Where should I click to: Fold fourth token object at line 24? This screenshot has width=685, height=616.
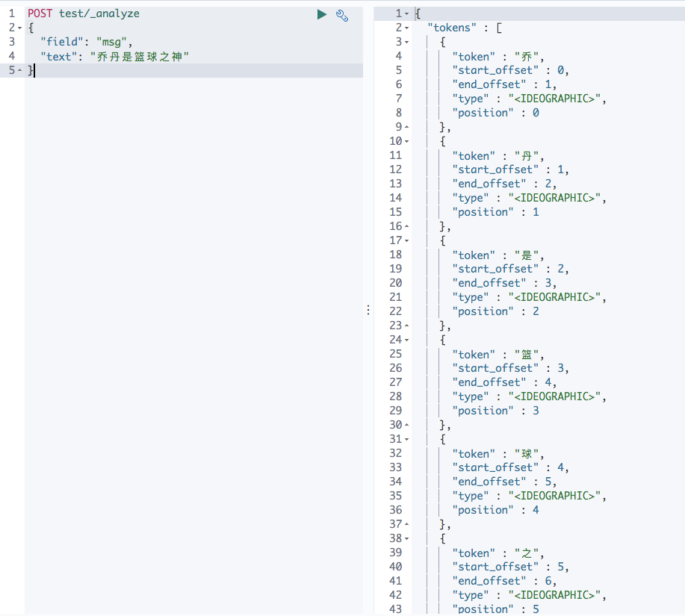406,340
